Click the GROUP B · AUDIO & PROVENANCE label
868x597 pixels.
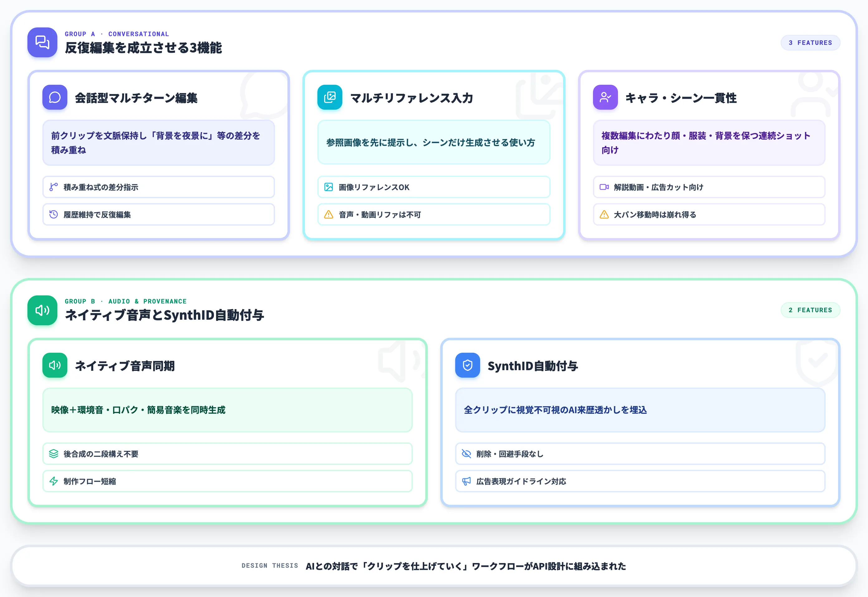(x=126, y=302)
